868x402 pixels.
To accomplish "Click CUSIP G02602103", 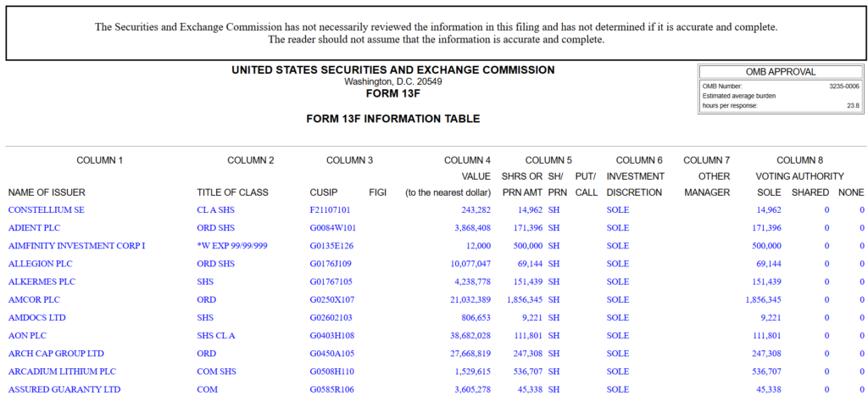I will point(331,318).
